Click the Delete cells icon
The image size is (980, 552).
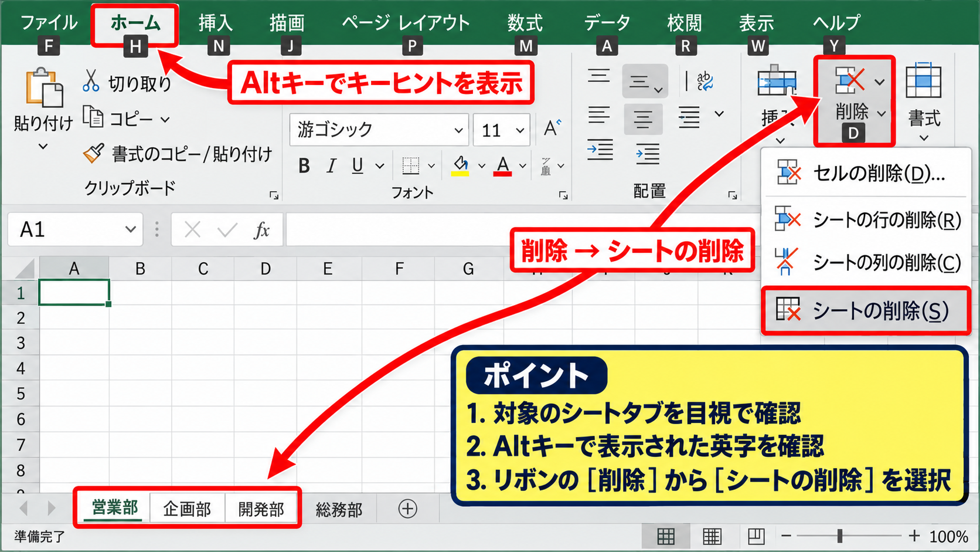(850, 80)
